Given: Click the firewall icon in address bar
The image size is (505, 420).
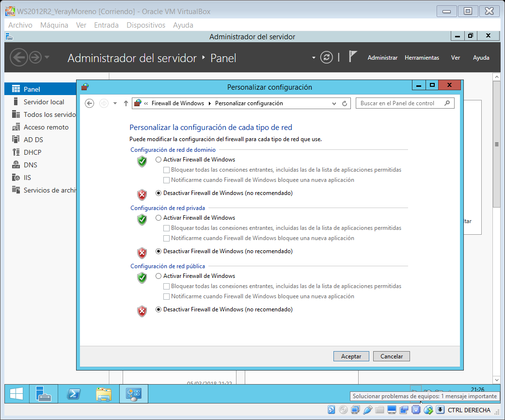Looking at the screenshot, I should [138, 103].
